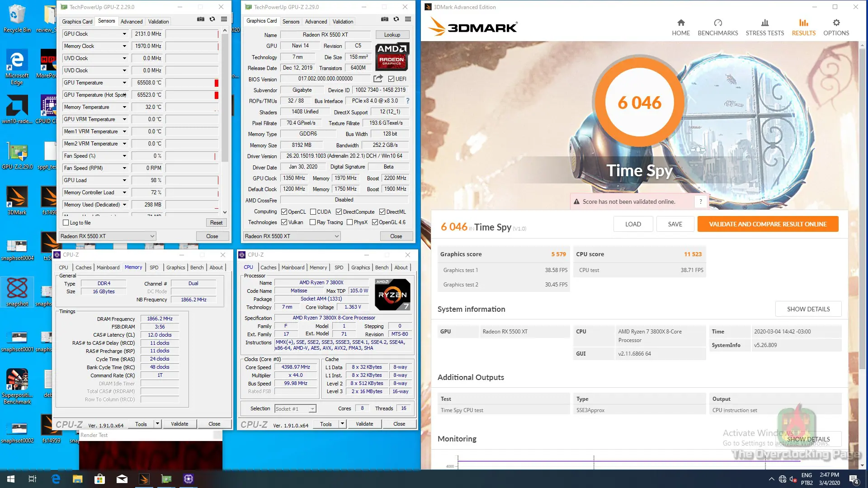Toggle the UEFI checkbox in GPU-Z
This screenshot has width=868, height=488.
391,79
